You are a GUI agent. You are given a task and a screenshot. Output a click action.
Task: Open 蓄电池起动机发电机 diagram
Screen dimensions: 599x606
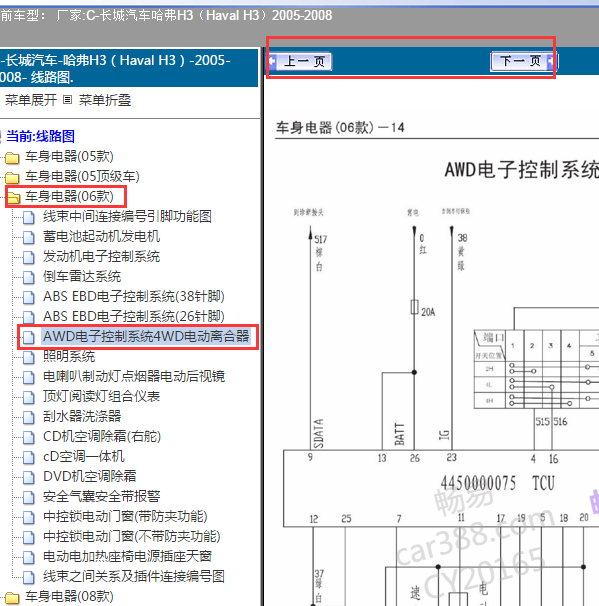(101, 236)
